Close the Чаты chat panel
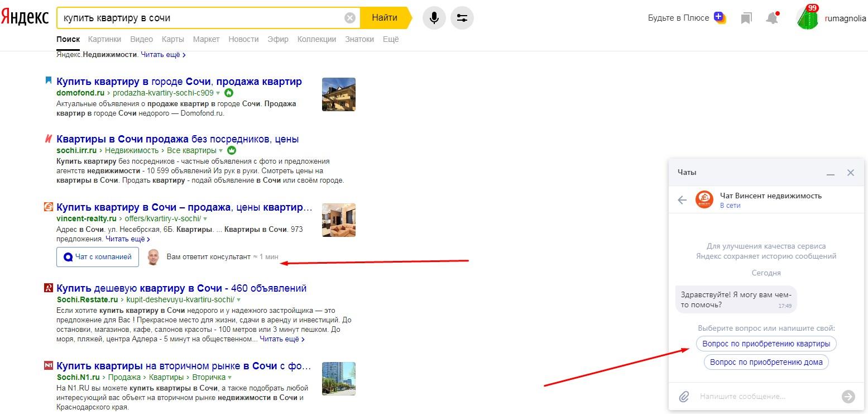This screenshot has width=868, height=414. coord(851,173)
